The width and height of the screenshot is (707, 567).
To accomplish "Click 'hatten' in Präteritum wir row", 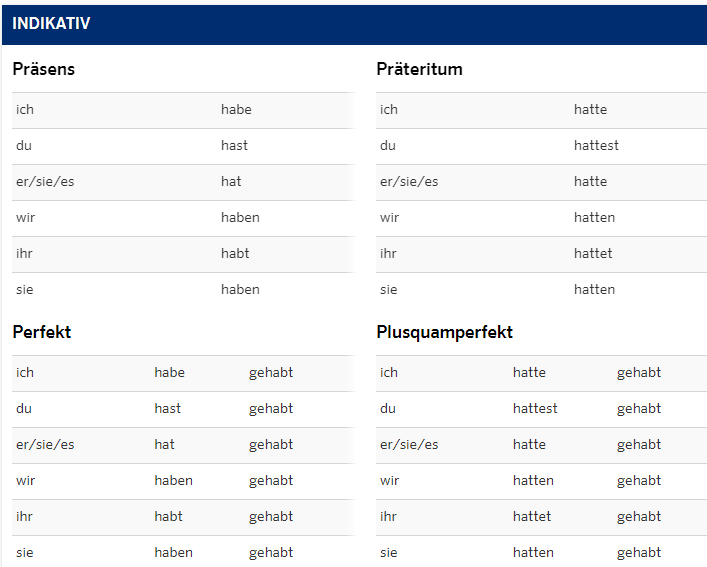I will point(594,218).
